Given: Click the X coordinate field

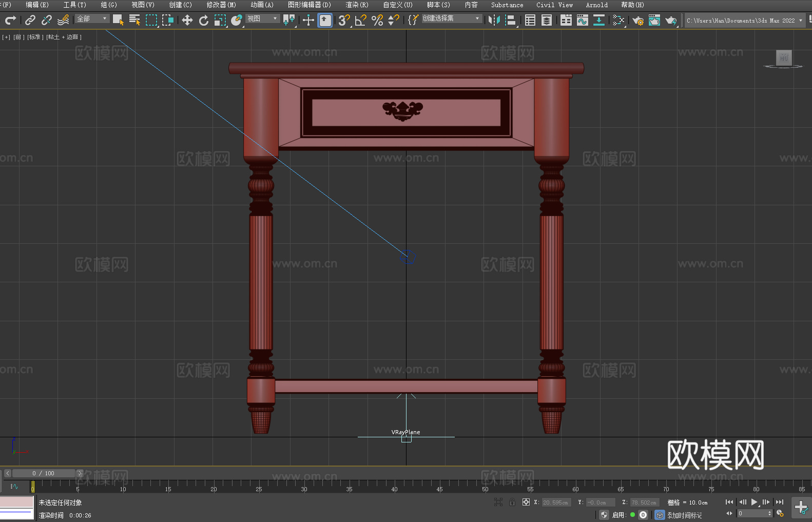Looking at the screenshot, I should [556, 502].
